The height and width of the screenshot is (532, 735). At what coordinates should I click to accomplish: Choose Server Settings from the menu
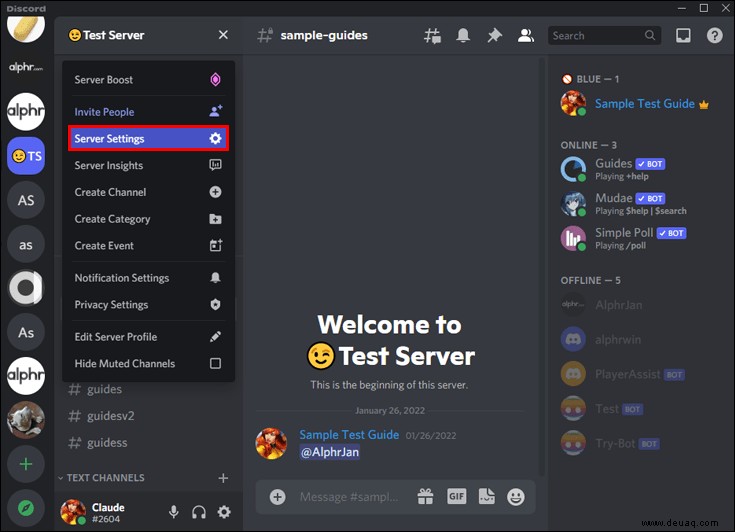(148, 138)
